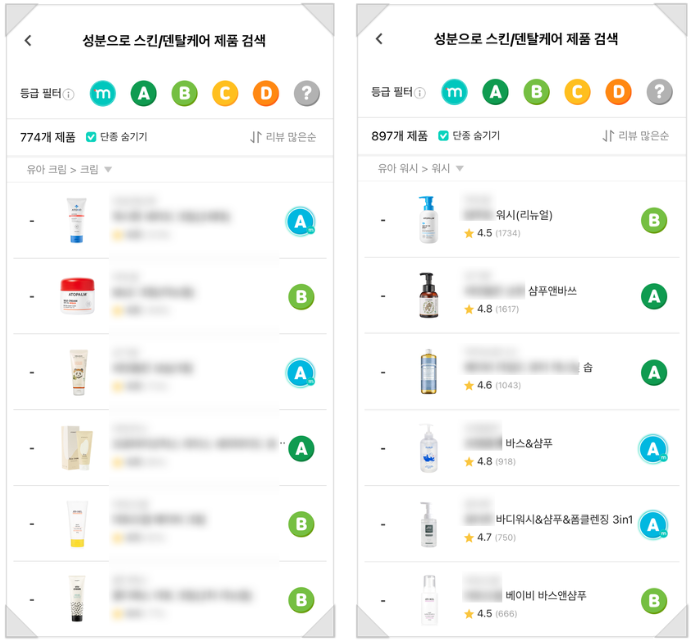Tap B grade badge on 워시(리뉴얼) product
Screen dimensions: 691x641
pos(653,220)
